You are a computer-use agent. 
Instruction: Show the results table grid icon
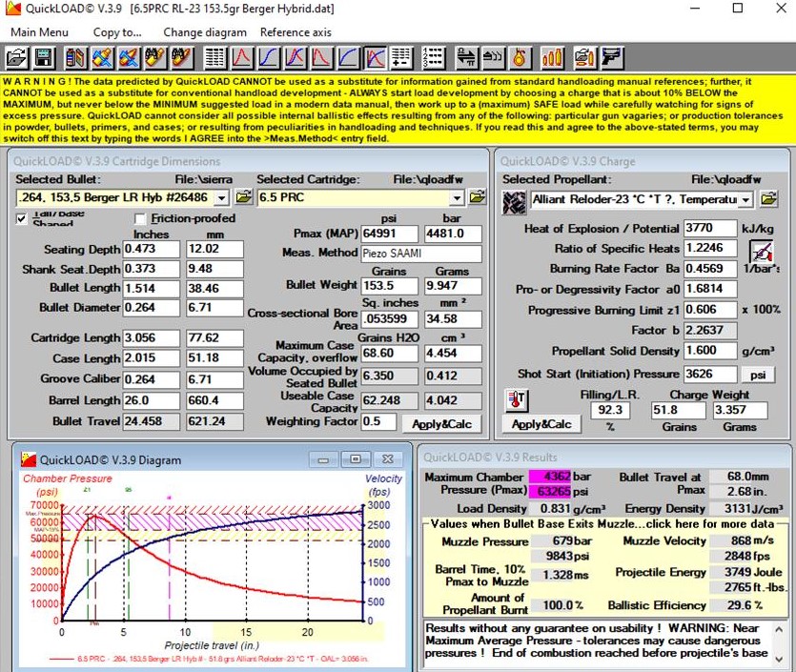tap(214, 57)
